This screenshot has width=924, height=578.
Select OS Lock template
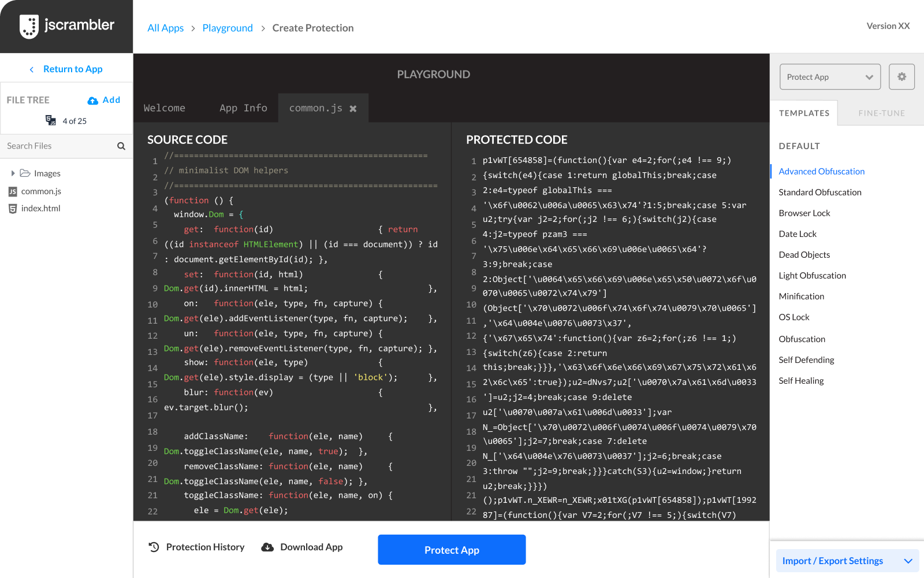(793, 317)
